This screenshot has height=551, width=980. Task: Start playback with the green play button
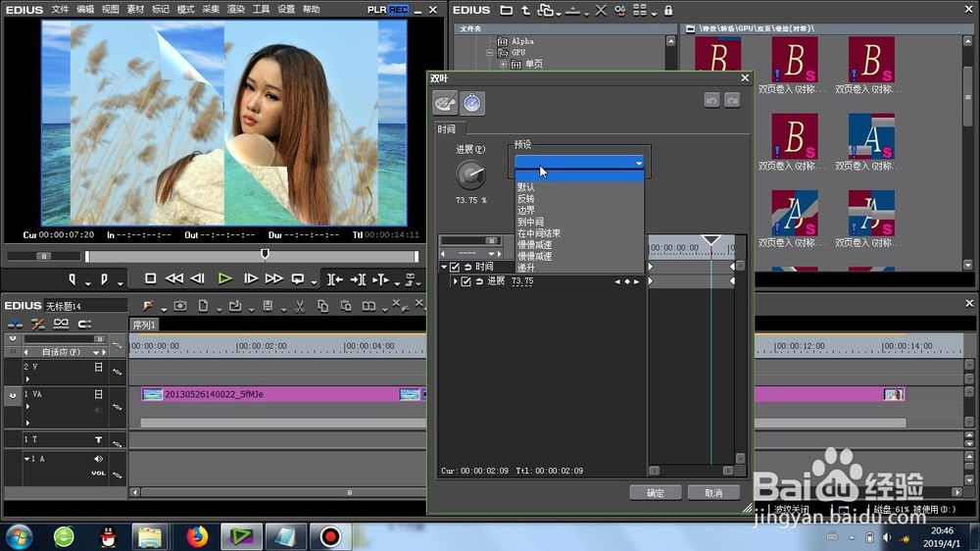click(225, 278)
